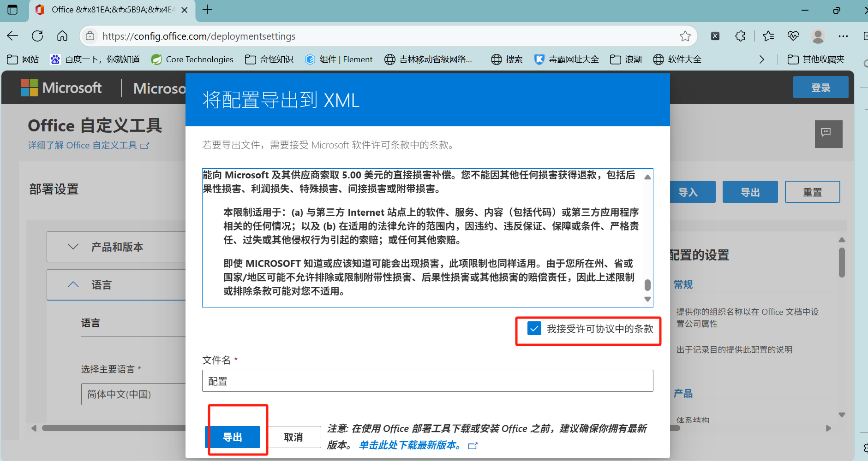
Task: Open the Extensions puzzle icon
Action: click(x=740, y=36)
